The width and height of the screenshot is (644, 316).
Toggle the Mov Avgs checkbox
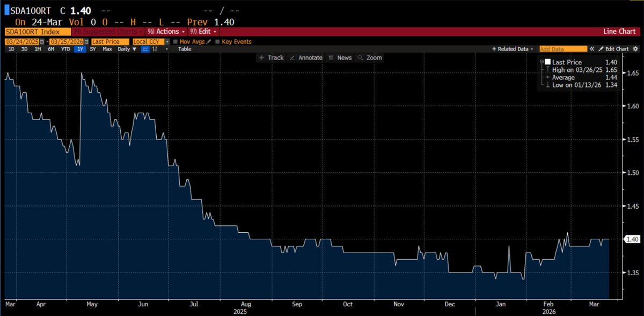click(175, 42)
